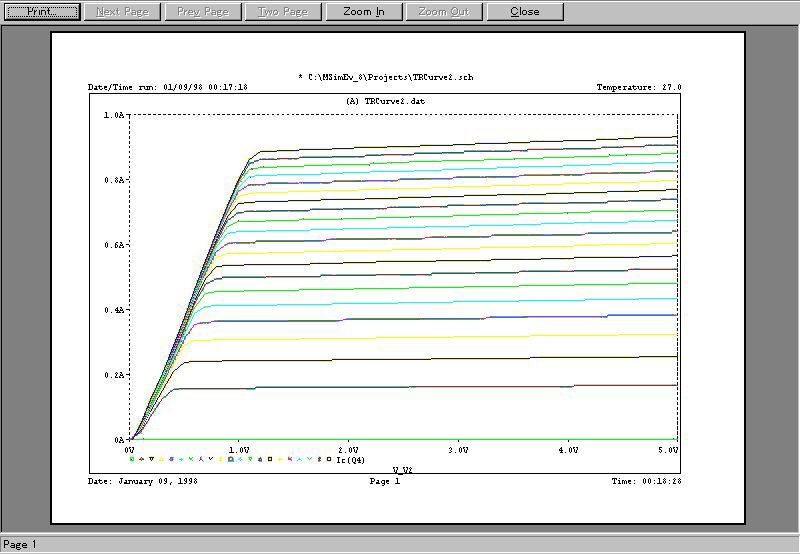Zoom In on the print preview
Screen dimensions: 800x554
pos(363,12)
